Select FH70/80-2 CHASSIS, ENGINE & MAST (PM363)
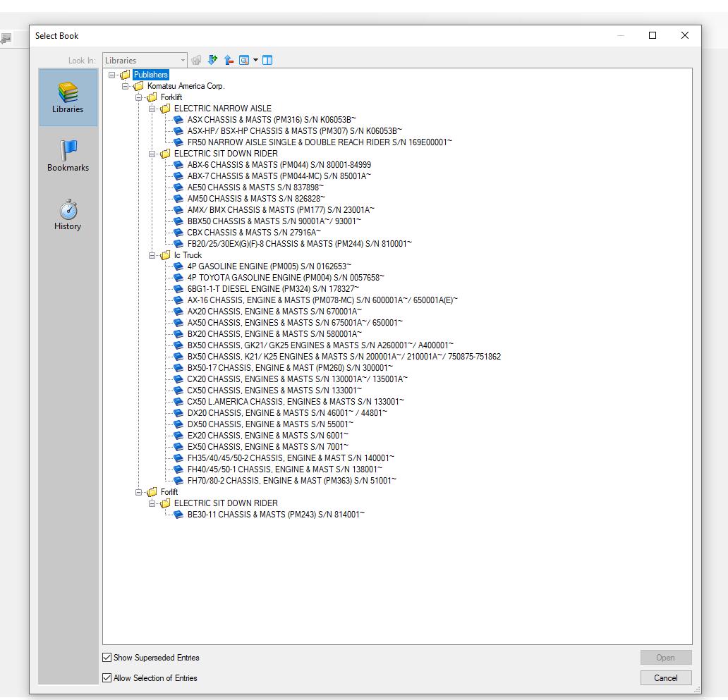 point(292,481)
